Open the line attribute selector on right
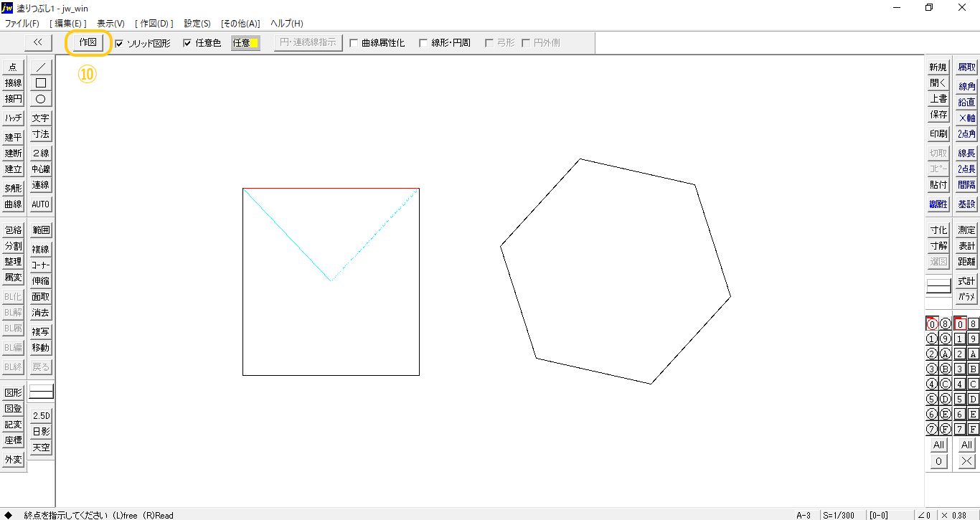980x520 pixels. (x=938, y=287)
